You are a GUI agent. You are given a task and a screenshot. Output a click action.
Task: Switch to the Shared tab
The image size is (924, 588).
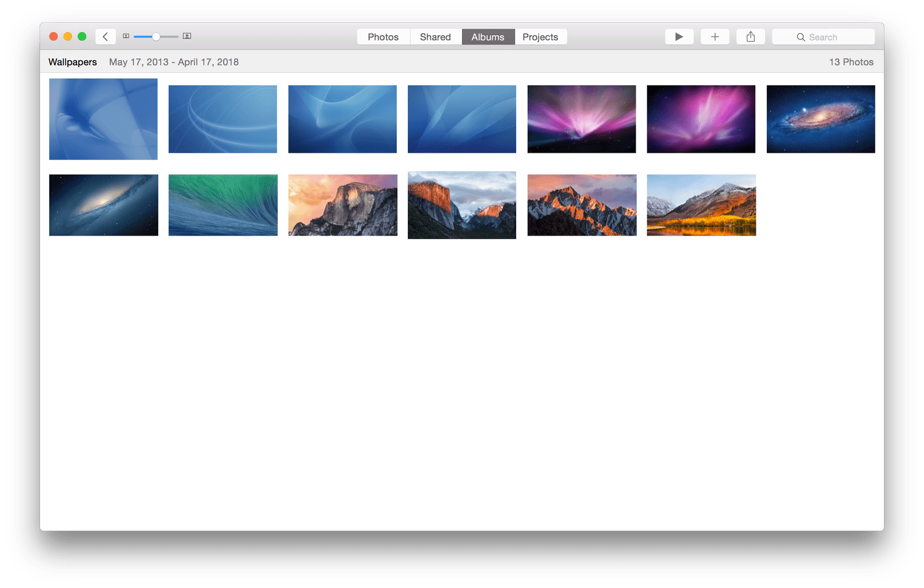pyautogui.click(x=436, y=37)
